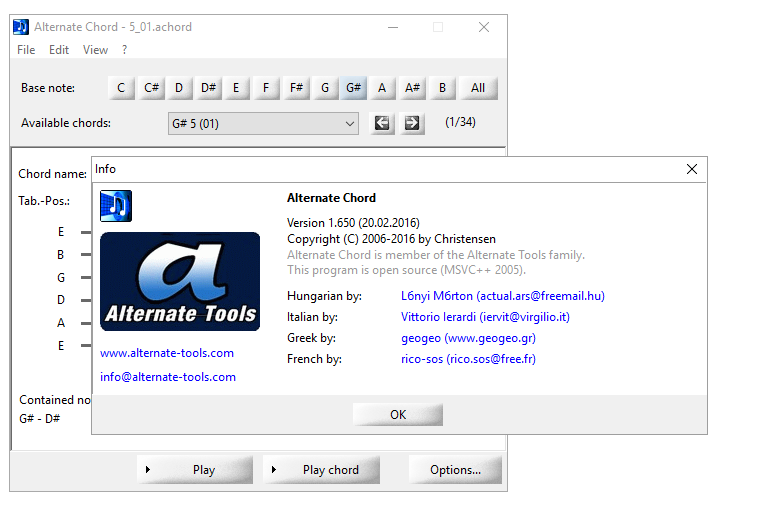Select base note C#
The image size is (759, 505).
click(151, 88)
